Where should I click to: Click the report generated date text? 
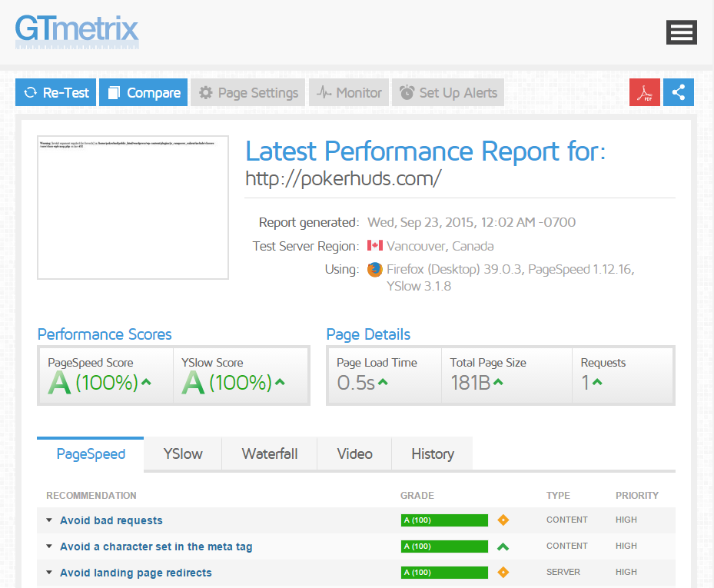pyautogui.click(x=471, y=222)
